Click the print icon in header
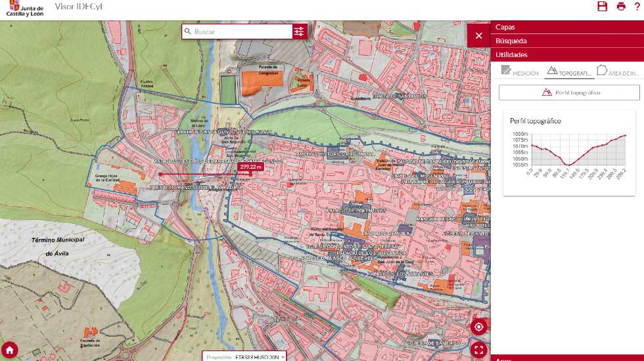644x361 pixels. click(621, 7)
